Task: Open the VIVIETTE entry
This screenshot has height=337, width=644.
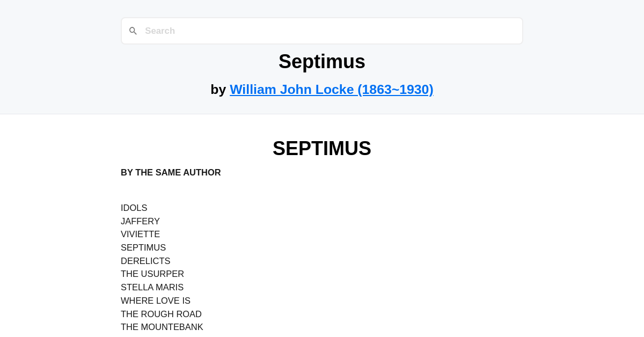Action: (x=140, y=234)
